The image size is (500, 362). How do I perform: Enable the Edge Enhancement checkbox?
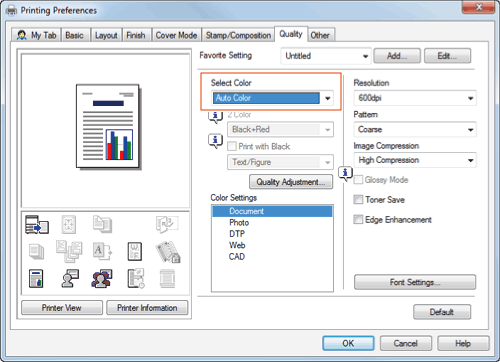pos(358,219)
